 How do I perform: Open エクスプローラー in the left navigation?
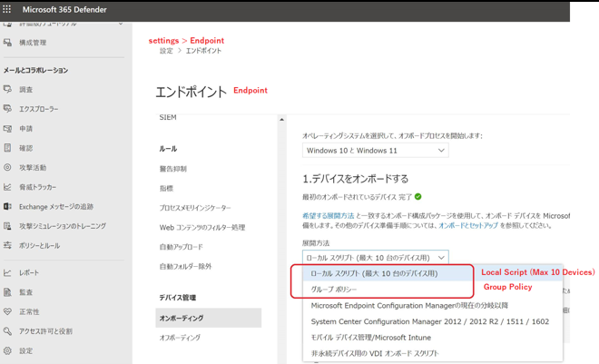tap(39, 109)
